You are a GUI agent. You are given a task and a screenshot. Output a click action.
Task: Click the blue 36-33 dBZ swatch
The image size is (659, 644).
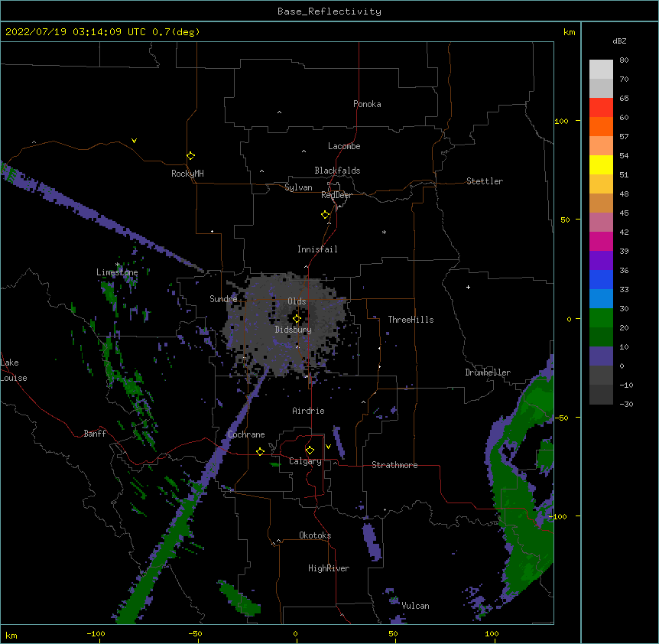pos(601,279)
